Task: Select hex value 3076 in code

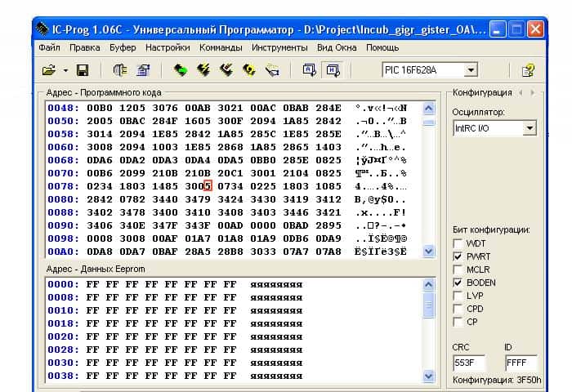Action: (x=165, y=108)
